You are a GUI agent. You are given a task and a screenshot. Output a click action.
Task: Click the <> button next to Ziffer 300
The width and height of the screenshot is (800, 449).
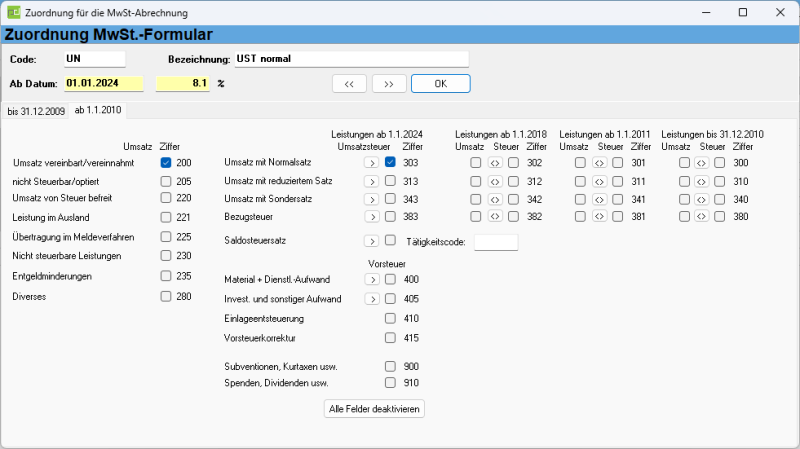click(x=702, y=163)
